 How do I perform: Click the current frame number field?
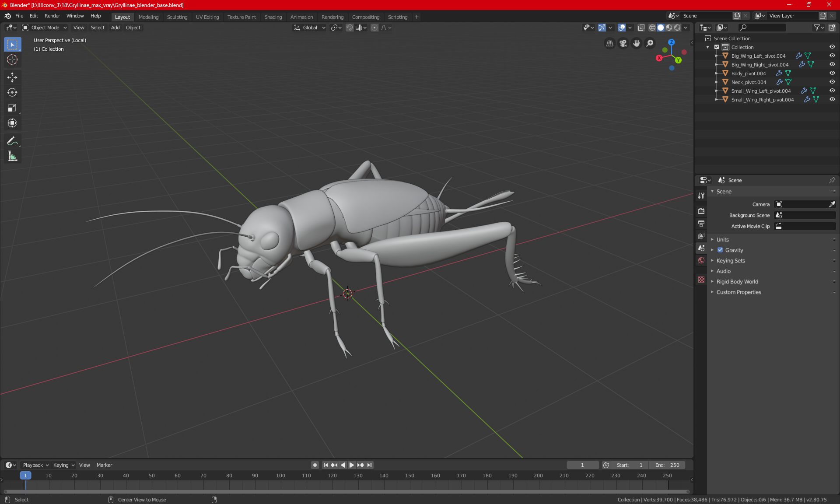click(x=582, y=465)
